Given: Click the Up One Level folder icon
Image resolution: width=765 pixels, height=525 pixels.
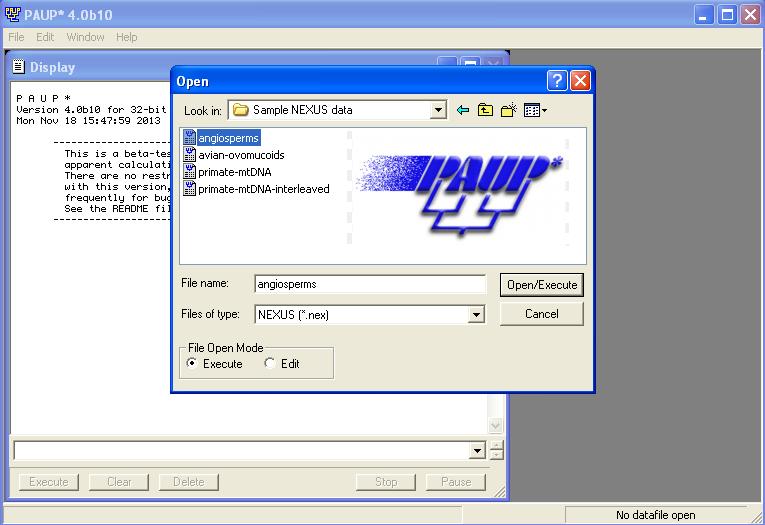Looking at the screenshot, I should tap(486, 110).
